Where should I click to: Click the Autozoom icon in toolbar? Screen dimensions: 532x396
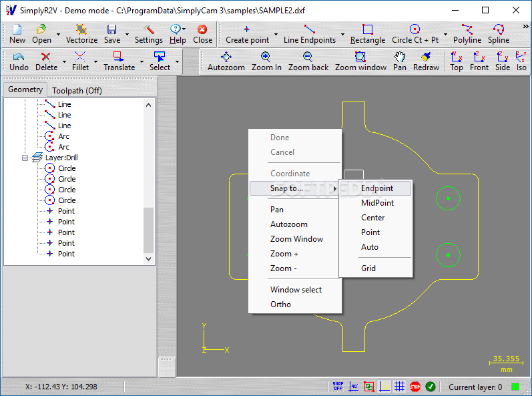tap(226, 61)
